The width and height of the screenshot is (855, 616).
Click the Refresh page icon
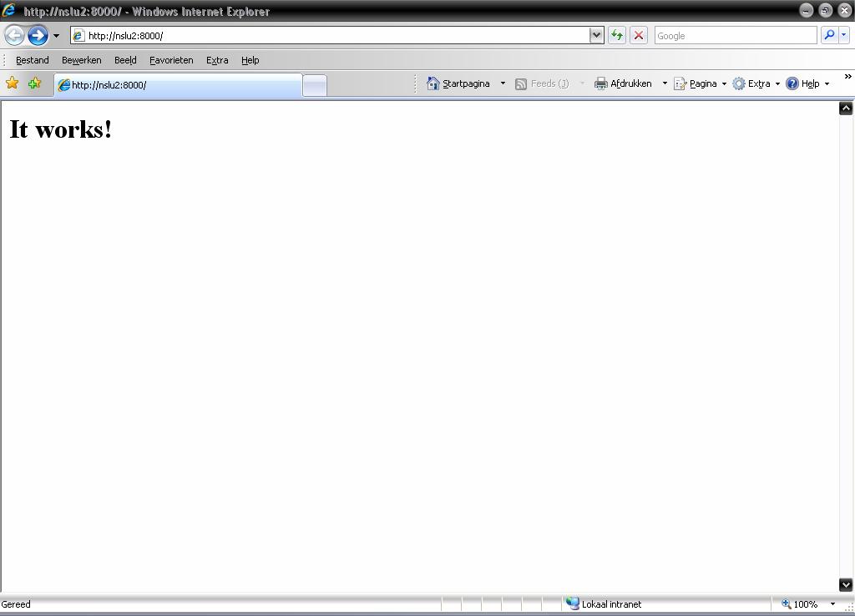617,35
